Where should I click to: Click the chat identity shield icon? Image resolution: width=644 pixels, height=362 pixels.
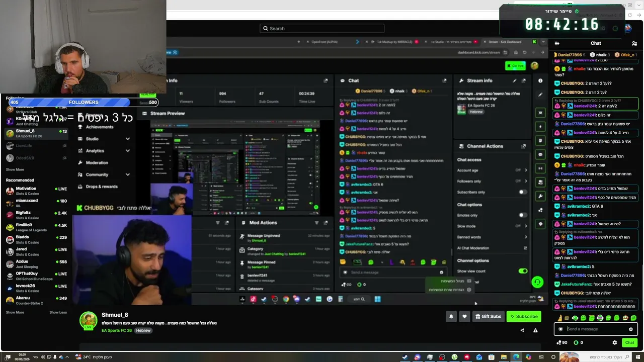tap(560, 329)
